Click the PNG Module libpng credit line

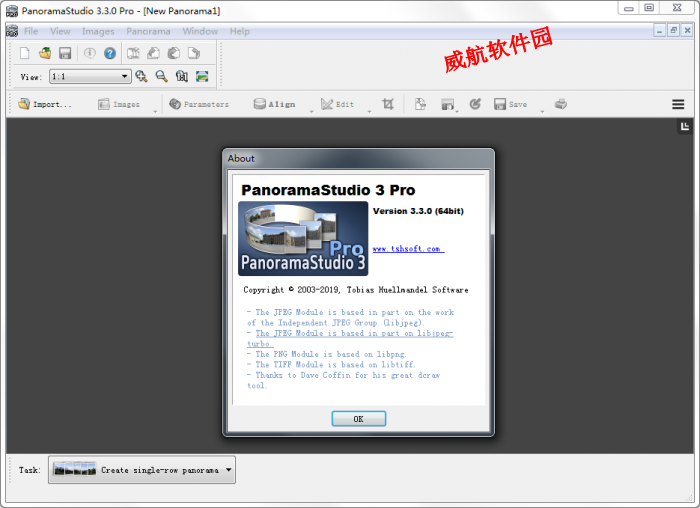click(327, 354)
